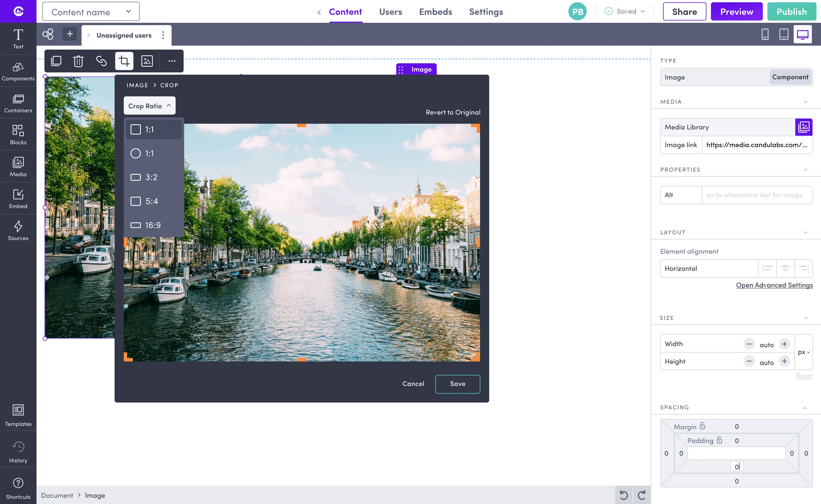
Task: Open the three-dot more options in image toolbar
Action: tap(172, 61)
